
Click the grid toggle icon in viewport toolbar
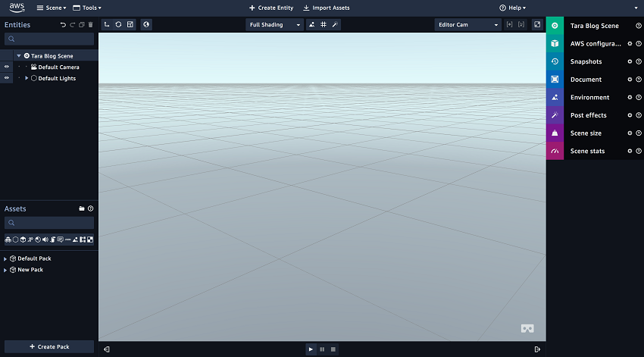pos(324,24)
